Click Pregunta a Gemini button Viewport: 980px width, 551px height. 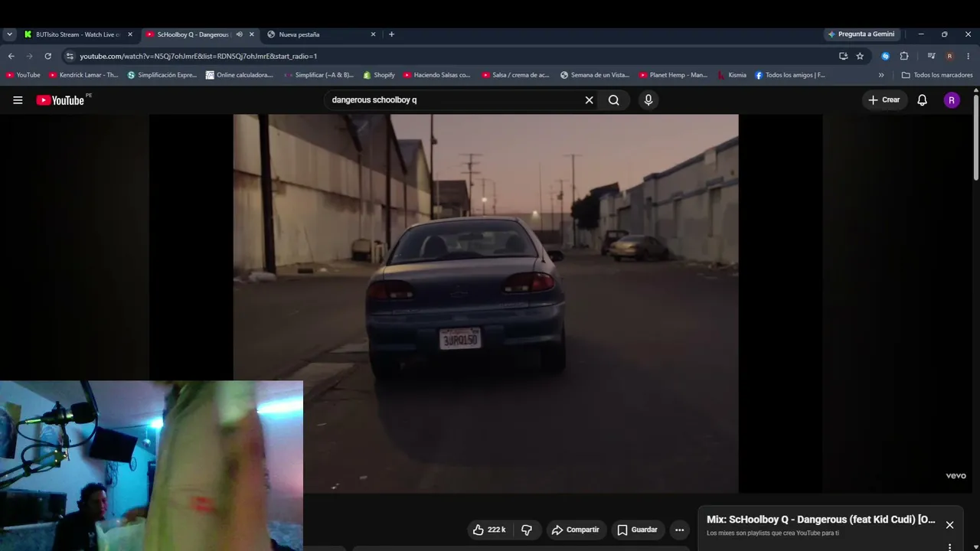(x=861, y=34)
